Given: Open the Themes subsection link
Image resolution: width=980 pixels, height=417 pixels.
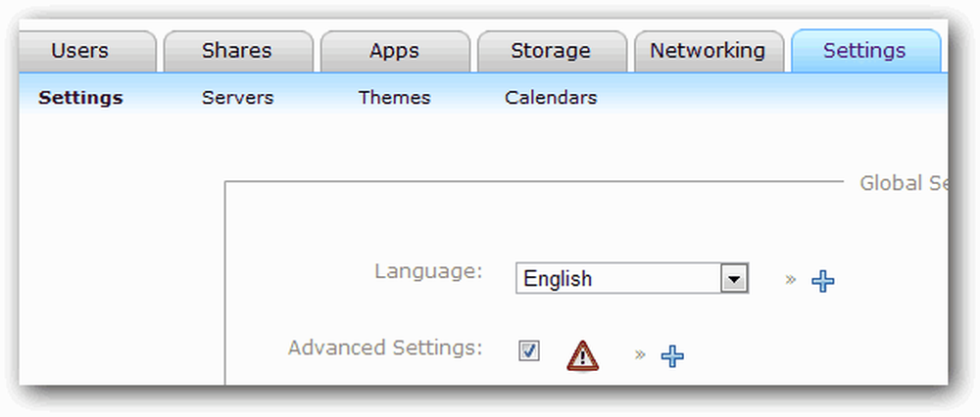Looking at the screenshot, I should tap(394, 98).
